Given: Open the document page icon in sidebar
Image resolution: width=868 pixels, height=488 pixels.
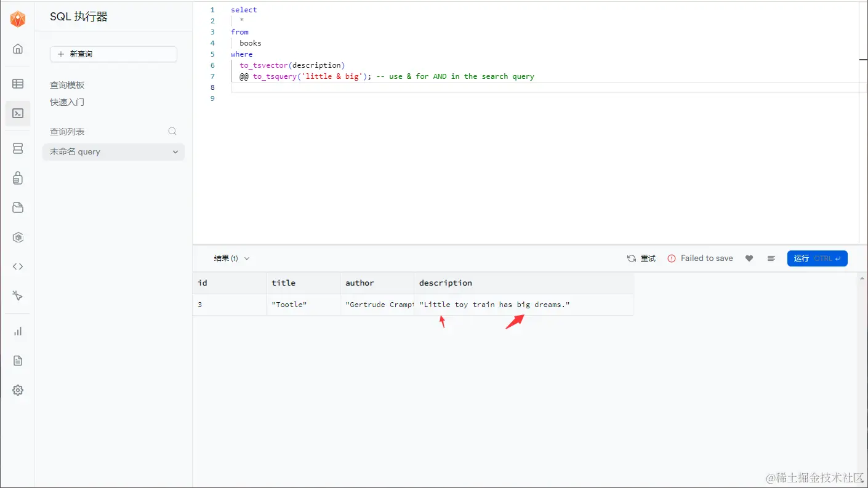Looking at the screenshot, I should click(x=18, y=361).
